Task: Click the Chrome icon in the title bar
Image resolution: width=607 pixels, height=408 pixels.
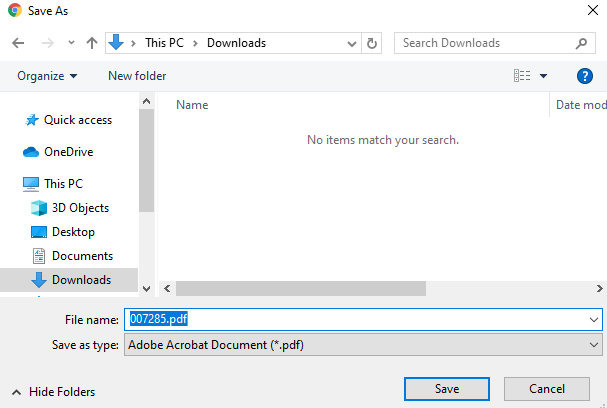Action: pyautogui.click(x=15, y=10)
